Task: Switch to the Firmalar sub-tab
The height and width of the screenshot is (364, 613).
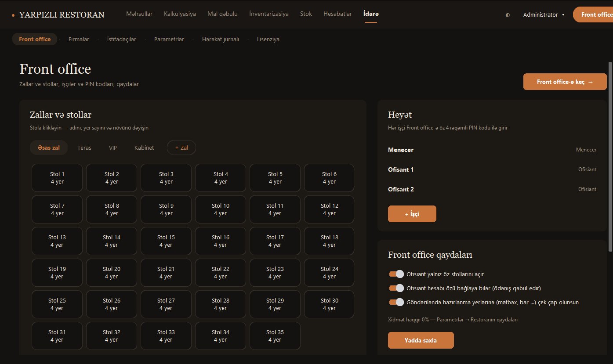Action: (79, 40)
